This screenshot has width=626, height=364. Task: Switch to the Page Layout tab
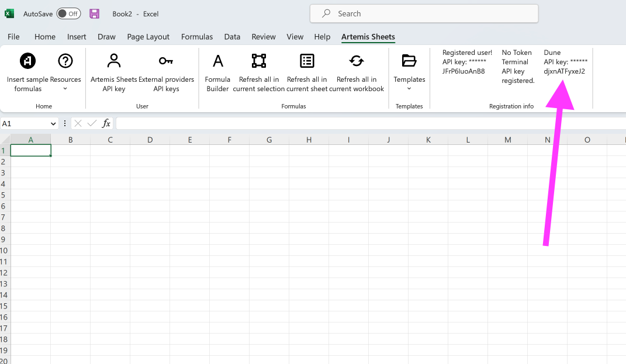tap(148, 37)
